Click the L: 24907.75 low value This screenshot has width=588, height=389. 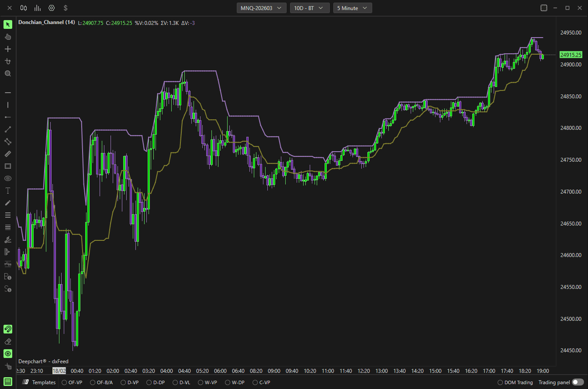pos(91,23)
